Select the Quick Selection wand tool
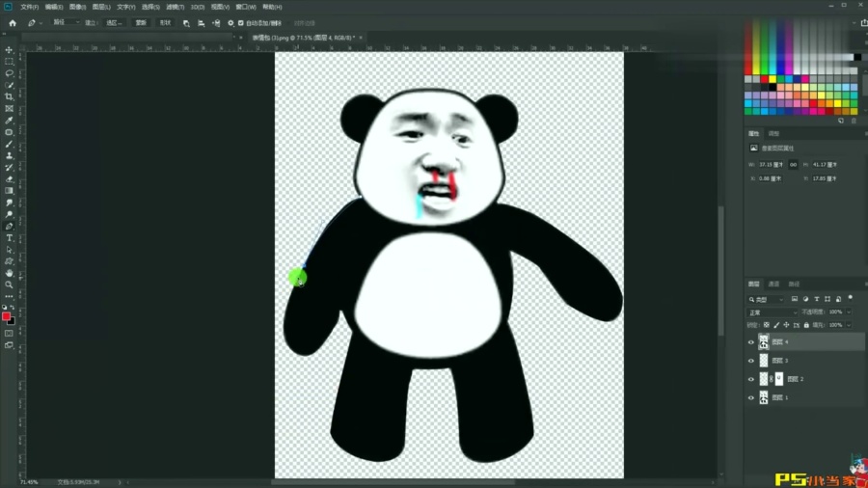This screenshot has height=488, width=868. coord(9,85)
